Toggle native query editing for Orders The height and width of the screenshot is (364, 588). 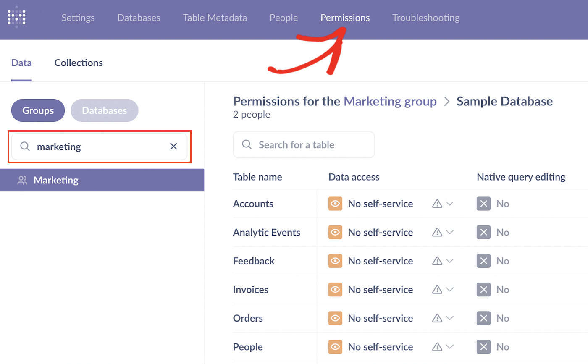(483, 318)
